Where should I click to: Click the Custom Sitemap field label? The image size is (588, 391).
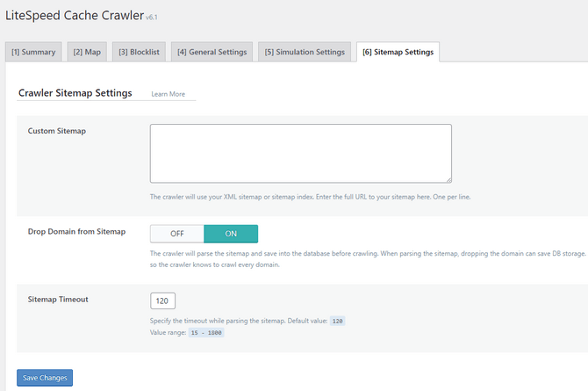(x=62, y=131)
